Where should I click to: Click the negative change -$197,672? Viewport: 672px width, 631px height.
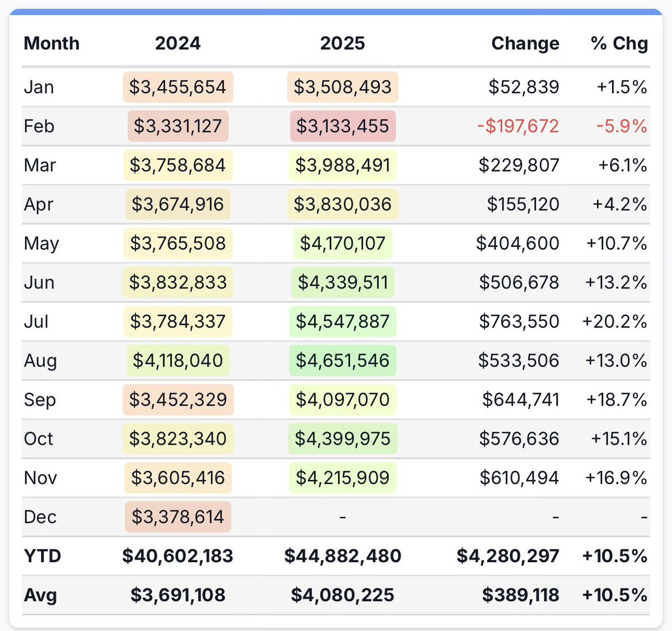(518, 126)
